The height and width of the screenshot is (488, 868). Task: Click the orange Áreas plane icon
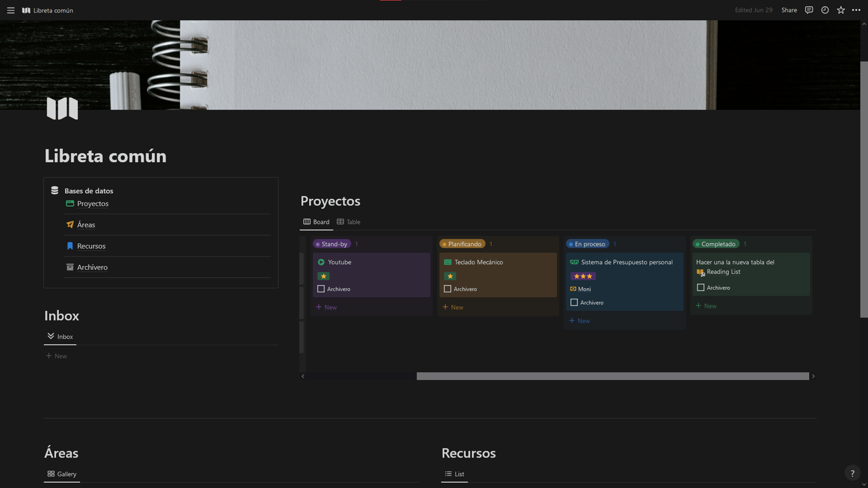pyautogui.click(x=70, y=225)
